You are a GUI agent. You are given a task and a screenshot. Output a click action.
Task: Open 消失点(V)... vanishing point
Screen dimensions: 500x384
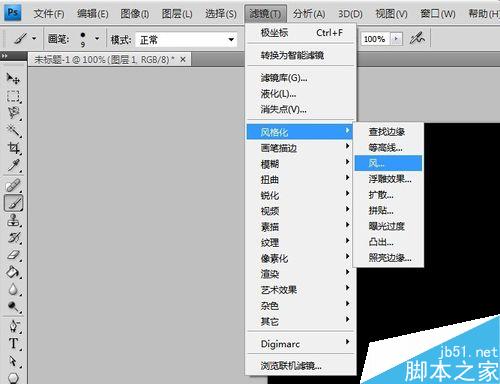pyautogui.click(x=301, y=109)
